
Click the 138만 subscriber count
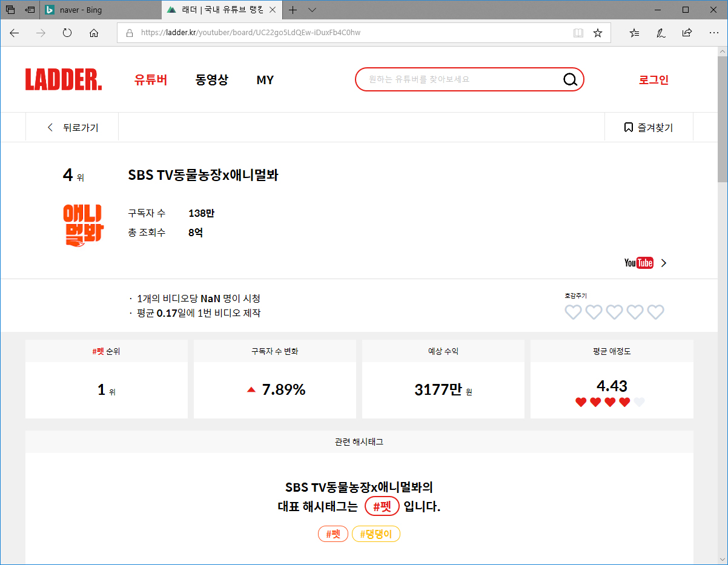(202, 213)
